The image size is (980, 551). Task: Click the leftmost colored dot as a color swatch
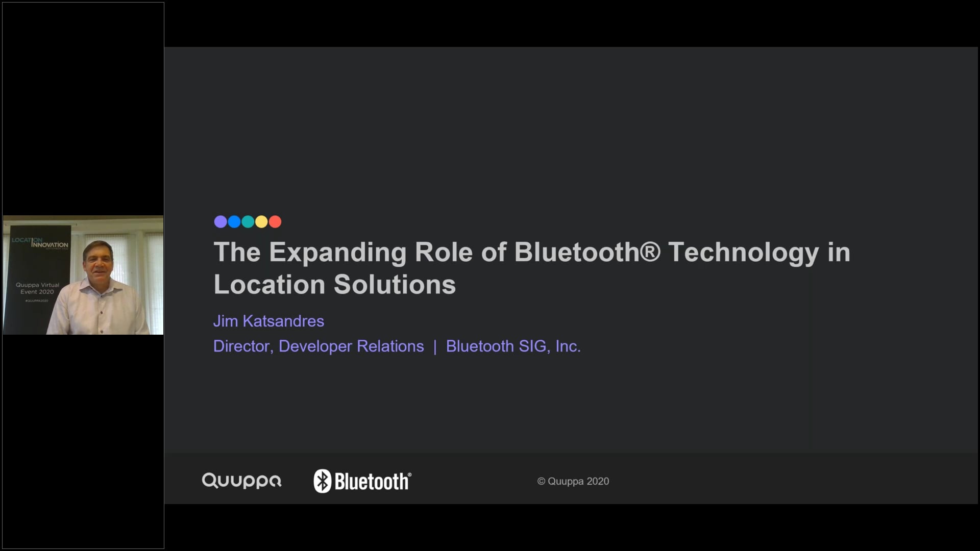(220, 221)
